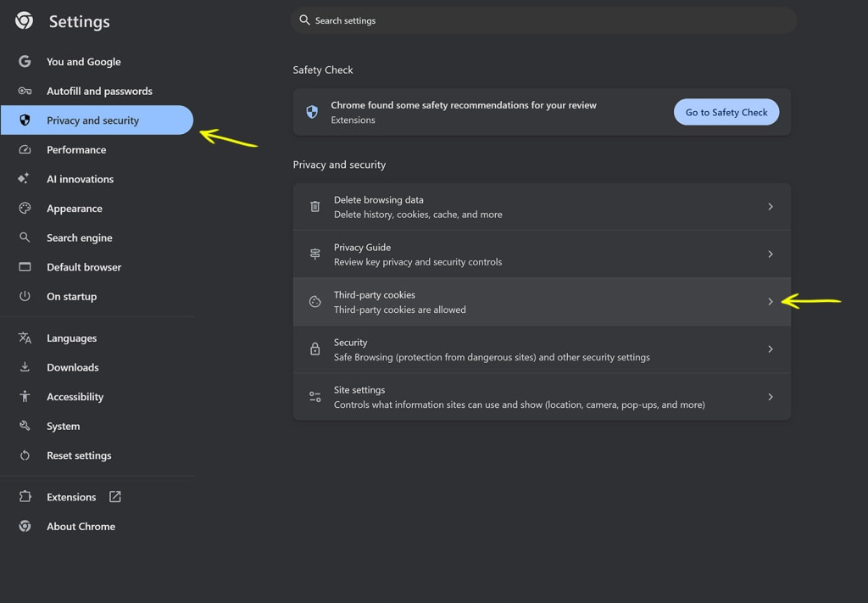Click 'Delete history, cookies, cache, and more' text
This screenshot has width=868, height=603.
pyautogui.click(x=418, y=215)
